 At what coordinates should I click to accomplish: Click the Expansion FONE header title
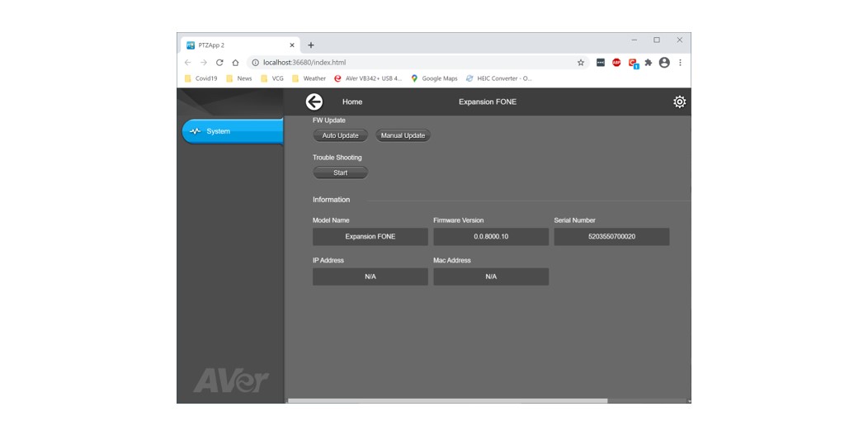click(488, 102)
